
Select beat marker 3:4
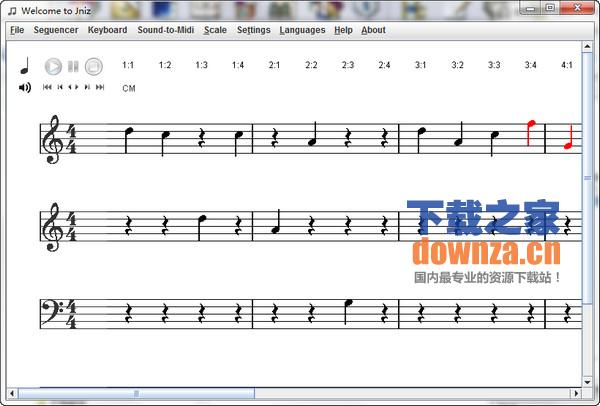click(530, 65)
